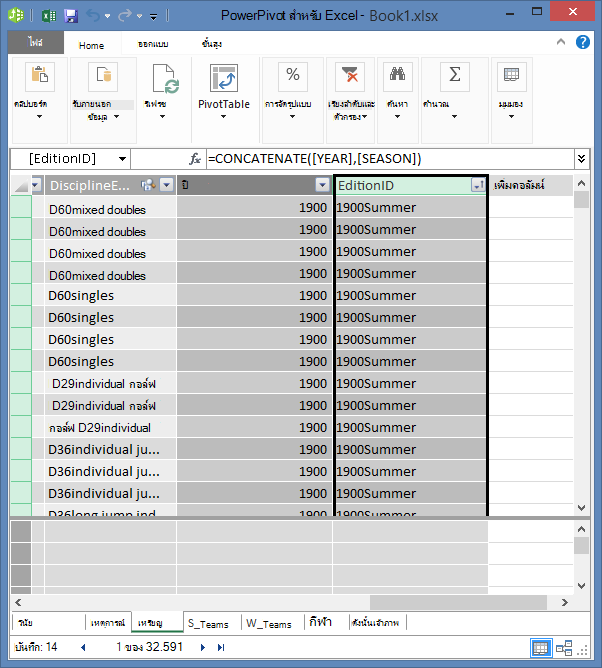
Task: Switch to Data View in status bar
Action: coord(541,648)
